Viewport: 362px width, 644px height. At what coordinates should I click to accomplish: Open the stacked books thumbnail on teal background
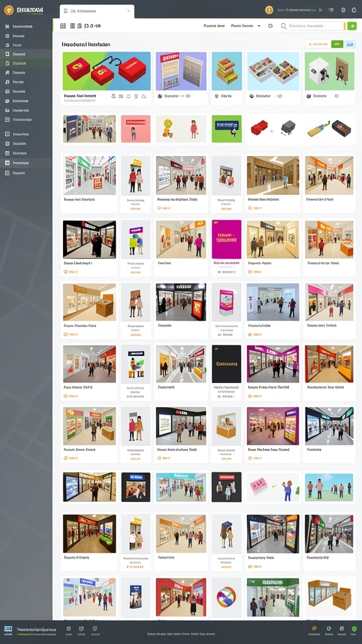pyautogui.click(x=226, y=71)
